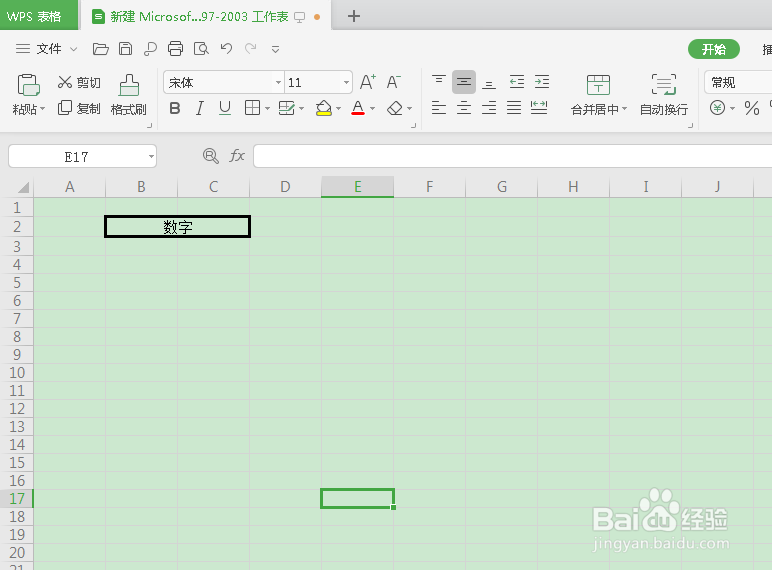Switch to the 开始 ribbon tab
The image size is (772, 570).
[x=714, y=49]
